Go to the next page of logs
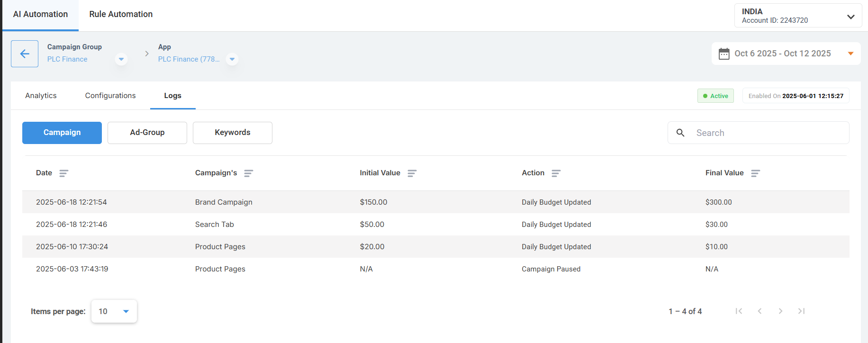Viewport: 868px width, 343px height. (780, 311)
